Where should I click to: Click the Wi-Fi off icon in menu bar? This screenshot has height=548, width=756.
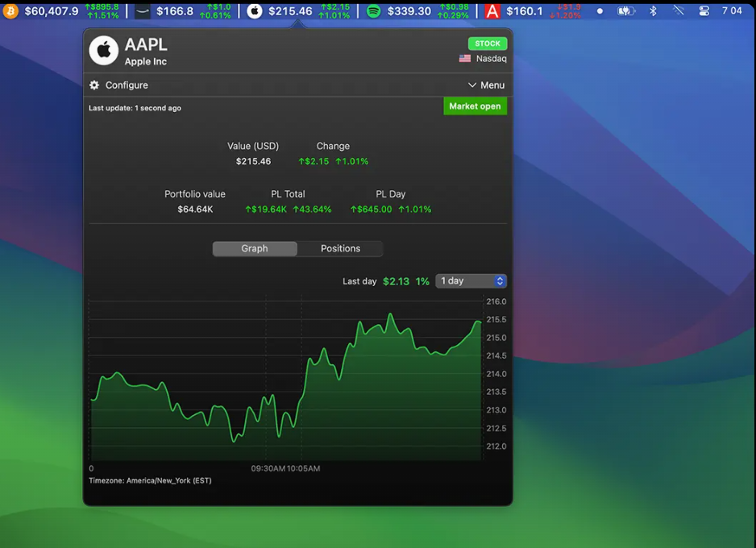[x=679, y=10]
